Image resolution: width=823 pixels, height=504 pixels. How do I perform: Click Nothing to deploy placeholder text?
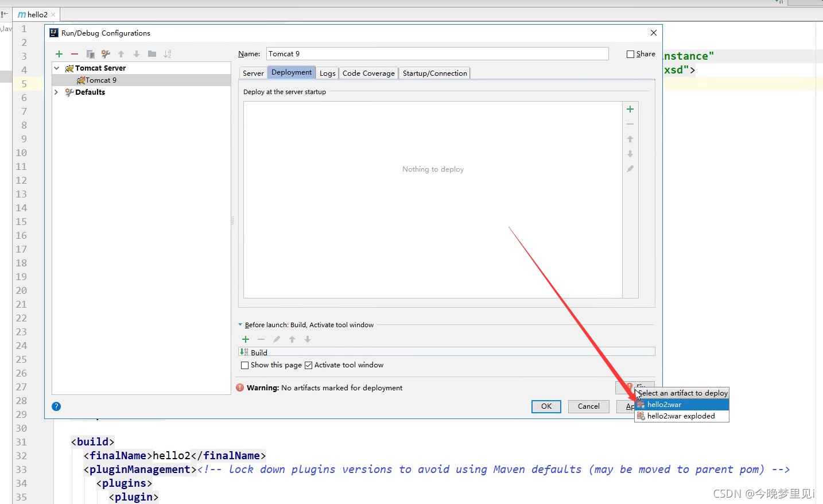tap(433, 169)
